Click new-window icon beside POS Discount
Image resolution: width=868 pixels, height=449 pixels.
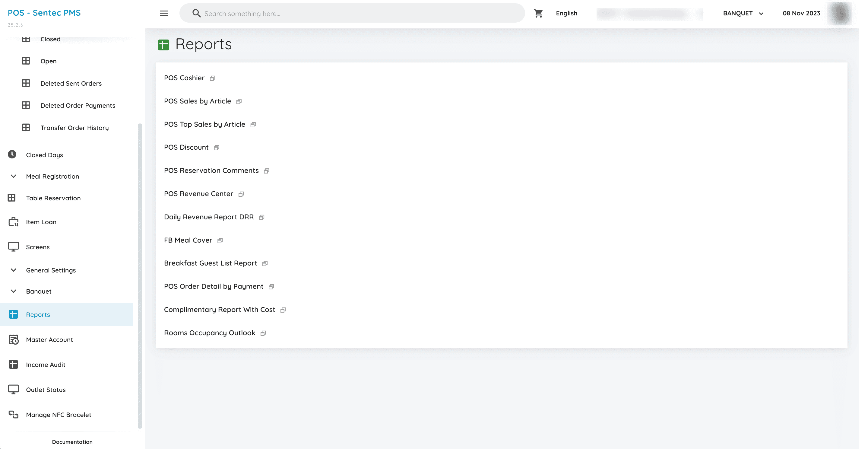pos(216,148)
